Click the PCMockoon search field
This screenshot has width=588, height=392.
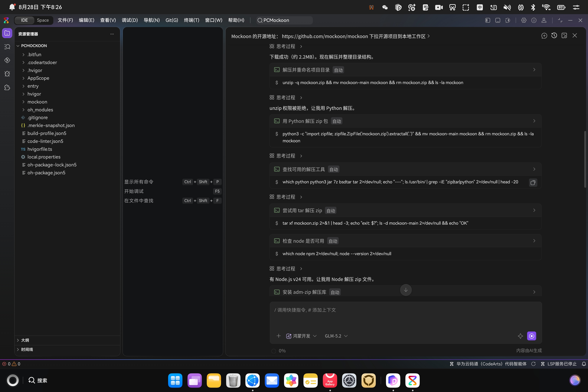[285, 20]
